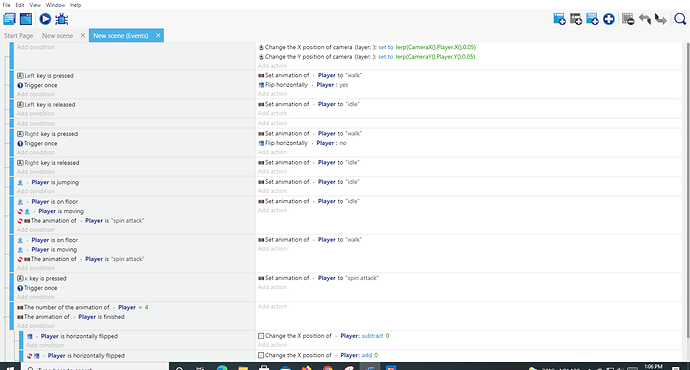
Task: Change the 'subtract' operator on Player X position
Action: click(372, 336)
